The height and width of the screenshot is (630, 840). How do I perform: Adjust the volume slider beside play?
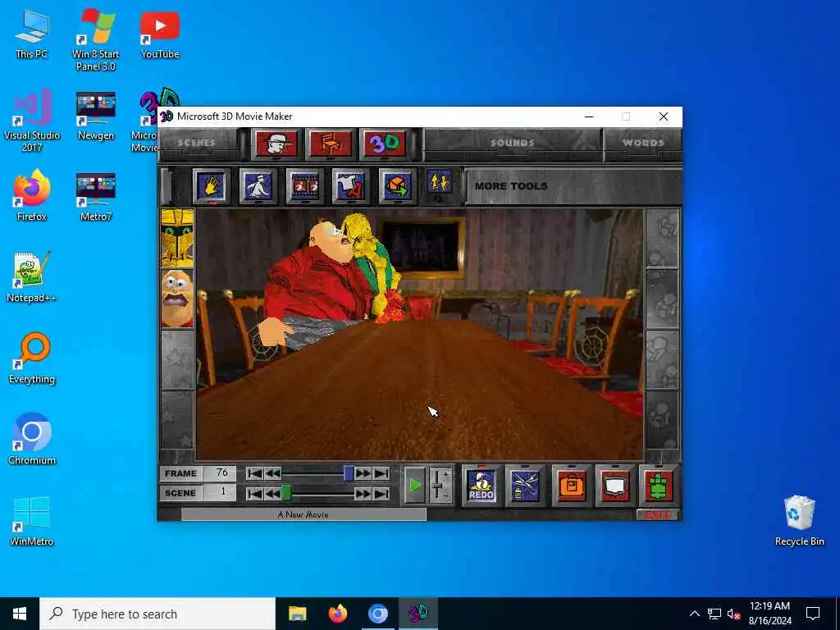click(x=440, y=486)
